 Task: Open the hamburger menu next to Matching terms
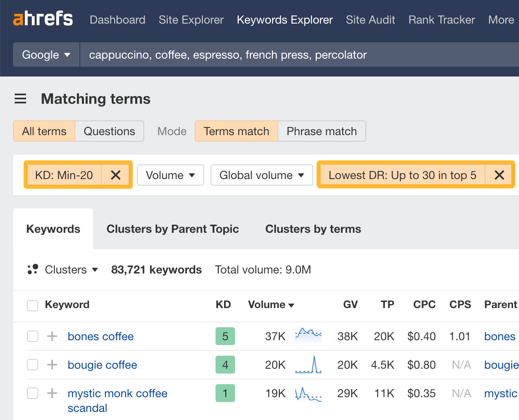[x=20, y=98]
